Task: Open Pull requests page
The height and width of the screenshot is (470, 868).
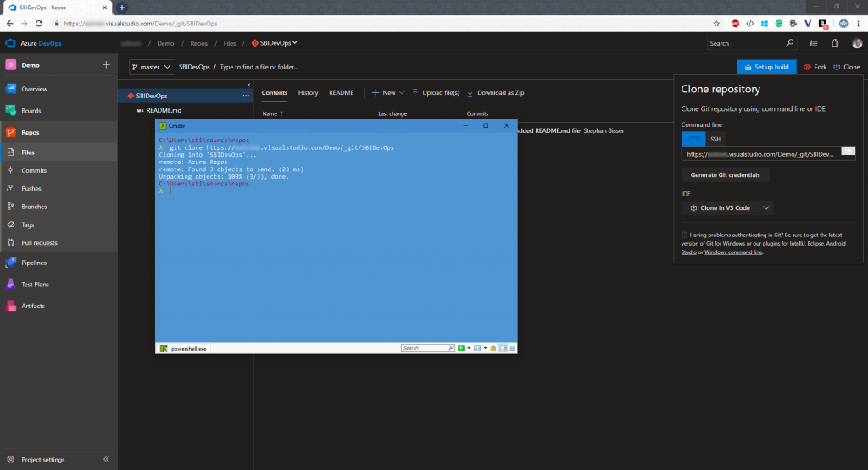Action: coord(39,243)
